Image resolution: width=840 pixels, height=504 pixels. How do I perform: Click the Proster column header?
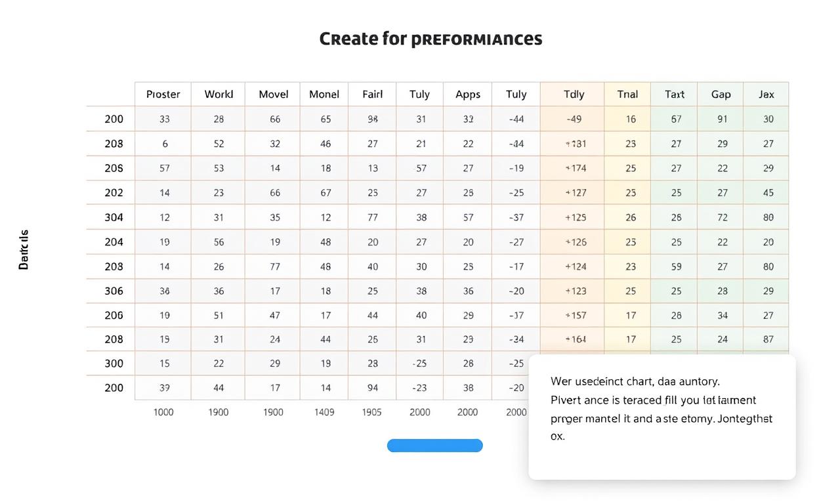(x=163, y=94)
